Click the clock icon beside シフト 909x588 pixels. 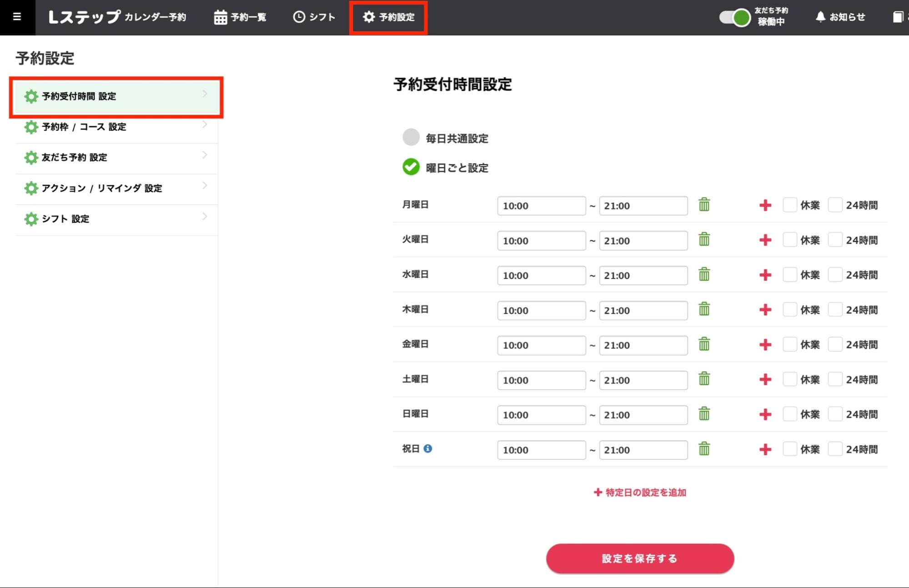pyautogui.click(x=298, y=17)
